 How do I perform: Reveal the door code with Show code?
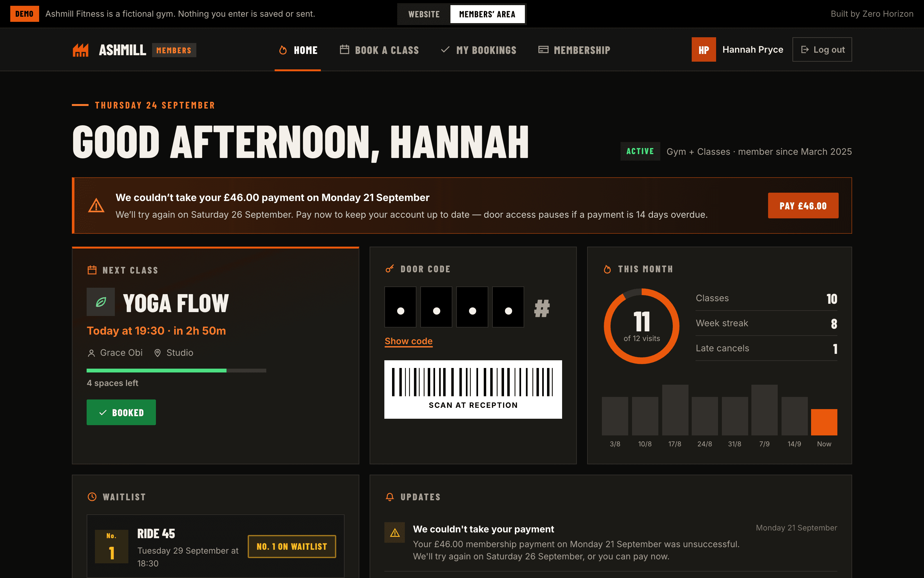click(x=408, y=341)
